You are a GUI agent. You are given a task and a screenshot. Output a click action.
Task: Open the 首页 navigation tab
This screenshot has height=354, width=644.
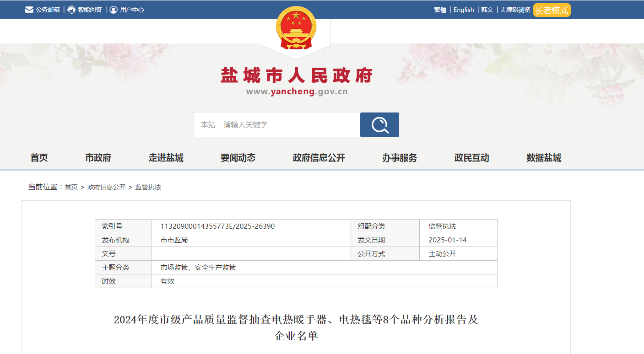[x=39, y=158]
